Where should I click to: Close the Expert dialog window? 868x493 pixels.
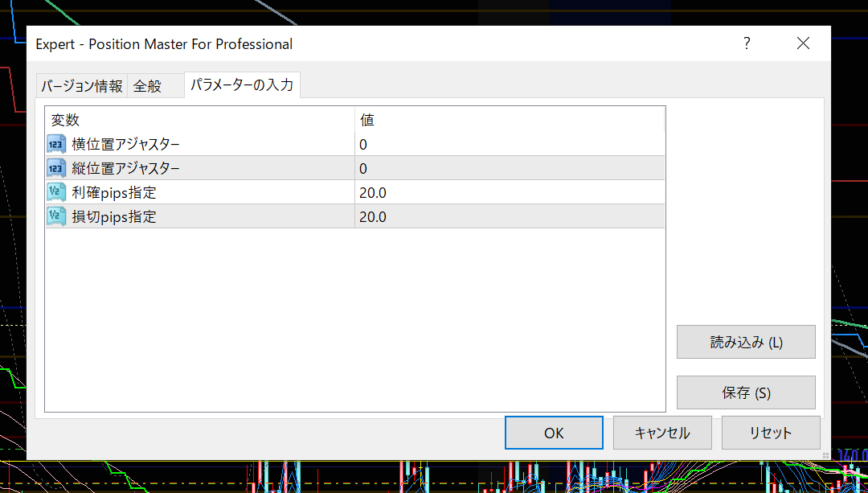point(803,43)
